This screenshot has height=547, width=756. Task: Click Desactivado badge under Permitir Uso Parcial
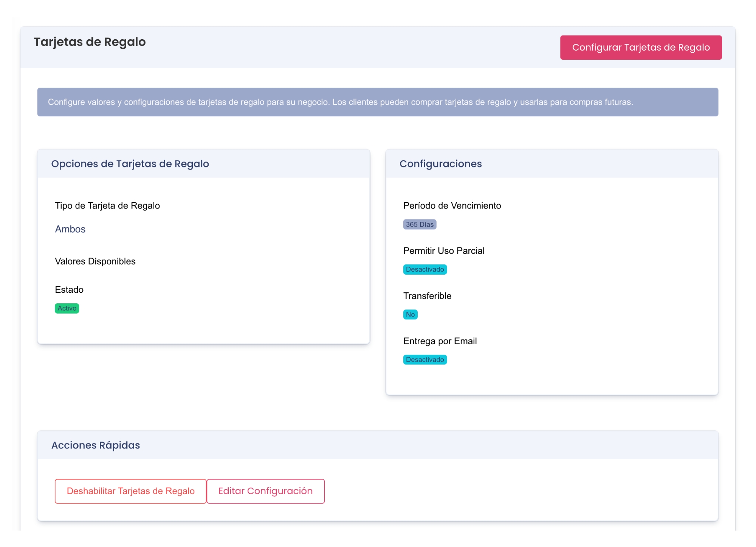(425, 269)
